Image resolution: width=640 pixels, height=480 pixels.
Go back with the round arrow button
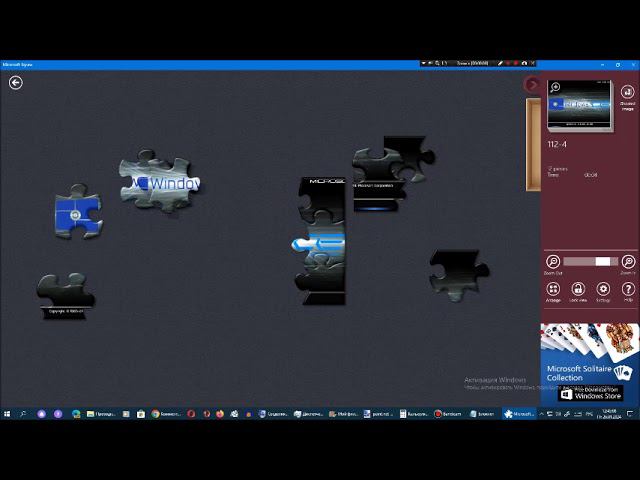coord(16,83)
